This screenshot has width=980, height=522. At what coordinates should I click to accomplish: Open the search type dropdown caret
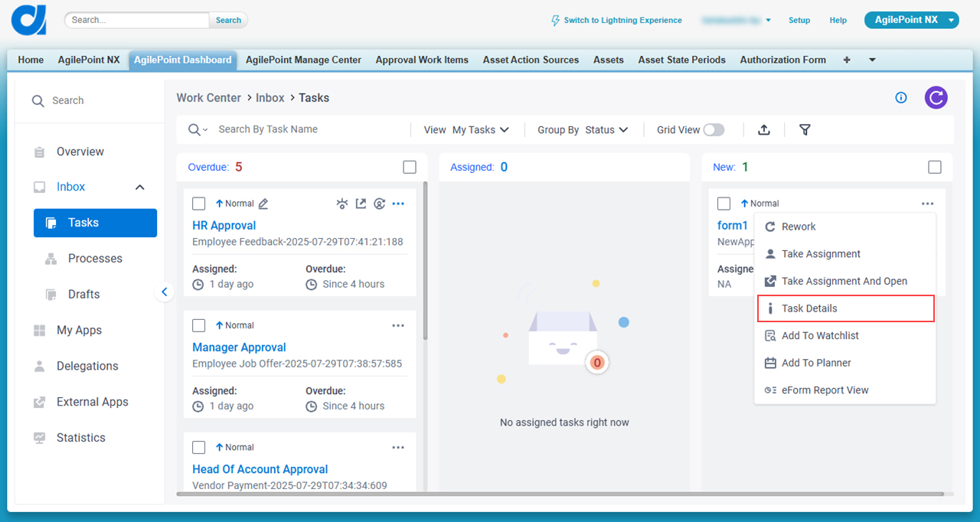click(205, 131)
